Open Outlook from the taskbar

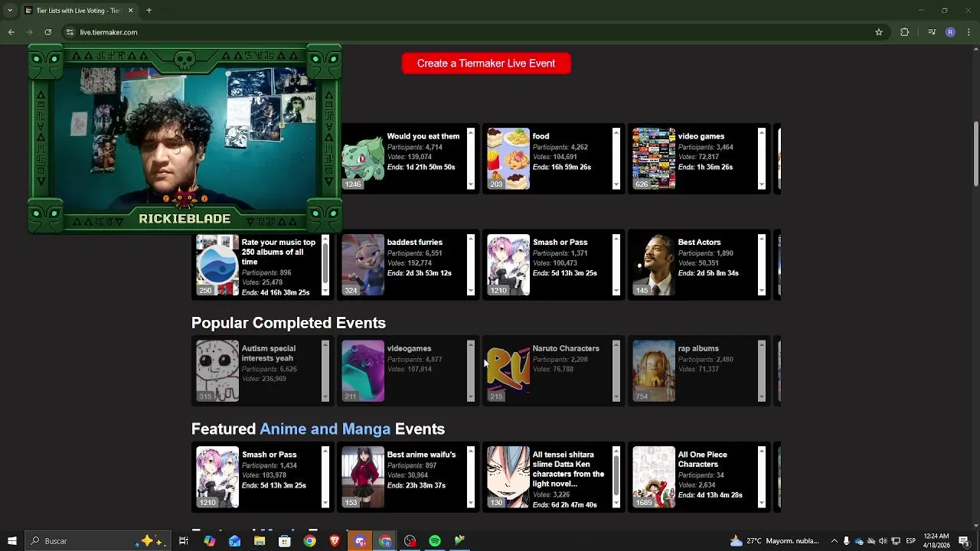234,541
